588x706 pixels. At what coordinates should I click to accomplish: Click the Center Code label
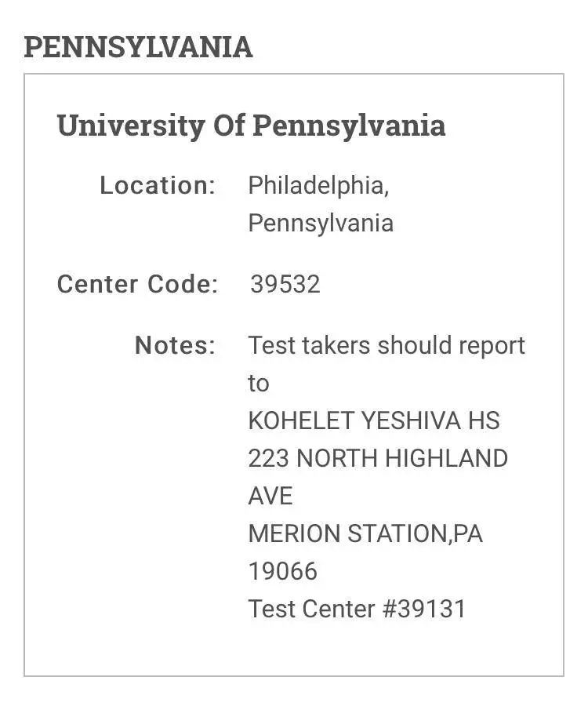(x=138, y=284)
